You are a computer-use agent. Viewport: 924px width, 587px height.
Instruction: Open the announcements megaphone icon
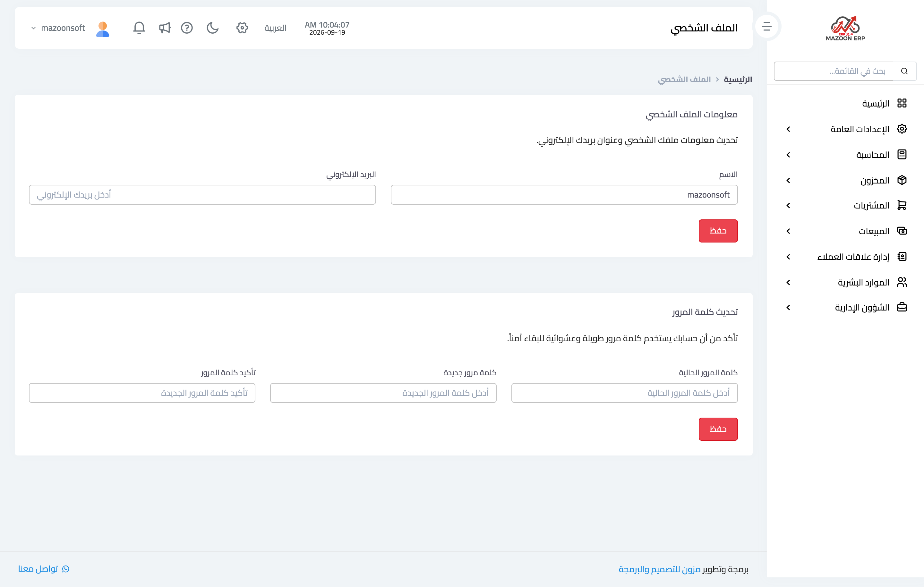(x=165, y=28)
